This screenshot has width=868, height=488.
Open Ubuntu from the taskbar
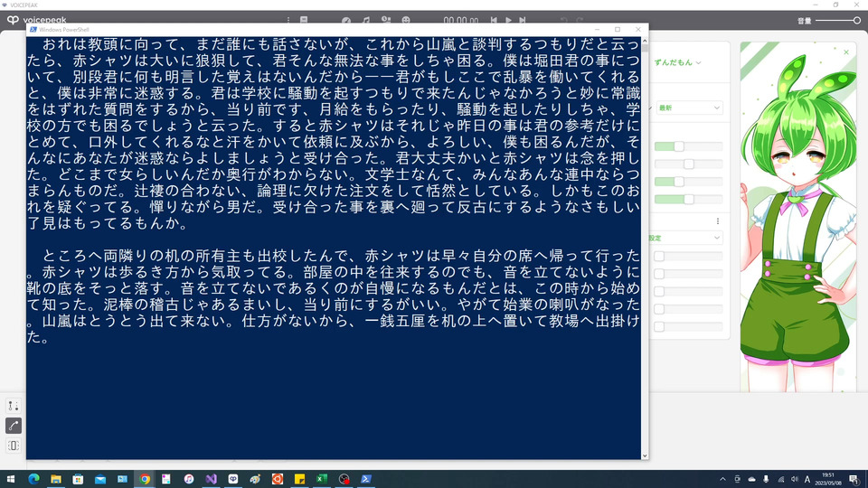click(278, 479)
